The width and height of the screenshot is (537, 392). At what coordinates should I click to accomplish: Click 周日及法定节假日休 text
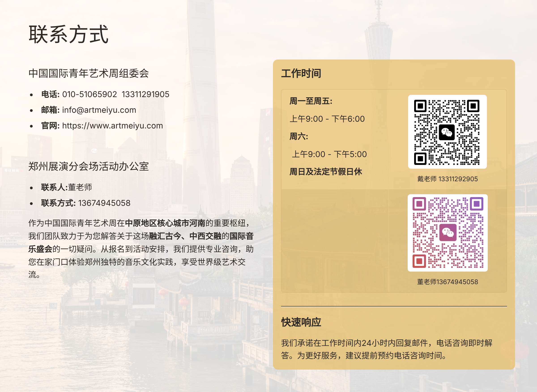coord(326,172)
